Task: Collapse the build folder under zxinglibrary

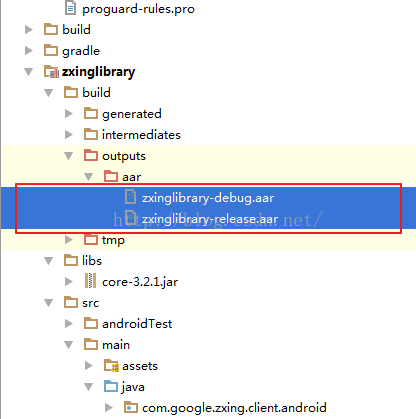Action: (x=49, y=93)
